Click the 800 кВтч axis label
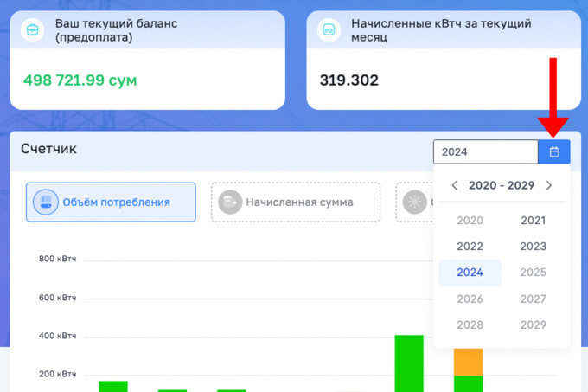The width and height of the screenshot is (588, 392). (57, 259)
